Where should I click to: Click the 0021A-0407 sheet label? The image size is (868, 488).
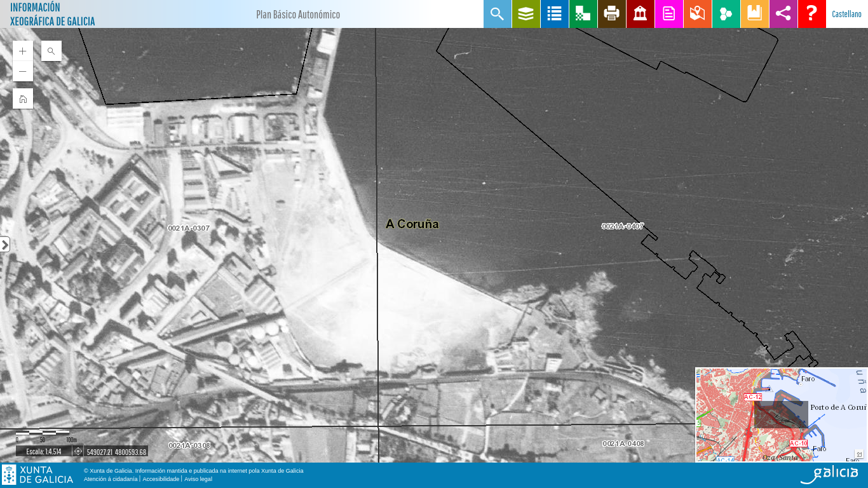click(x=623, y=226)
